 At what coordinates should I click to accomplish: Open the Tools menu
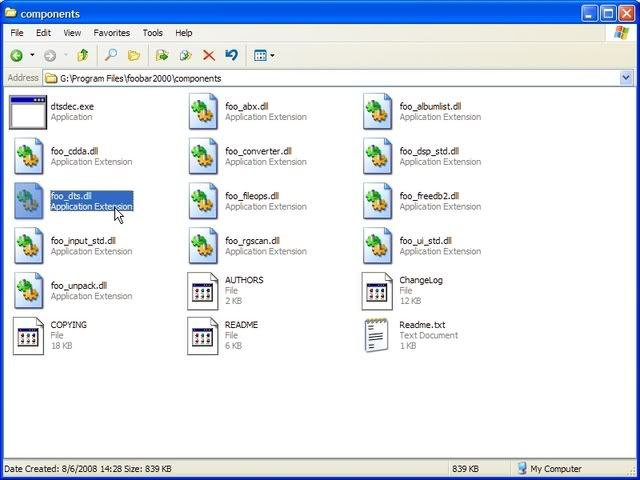(152, 33)
